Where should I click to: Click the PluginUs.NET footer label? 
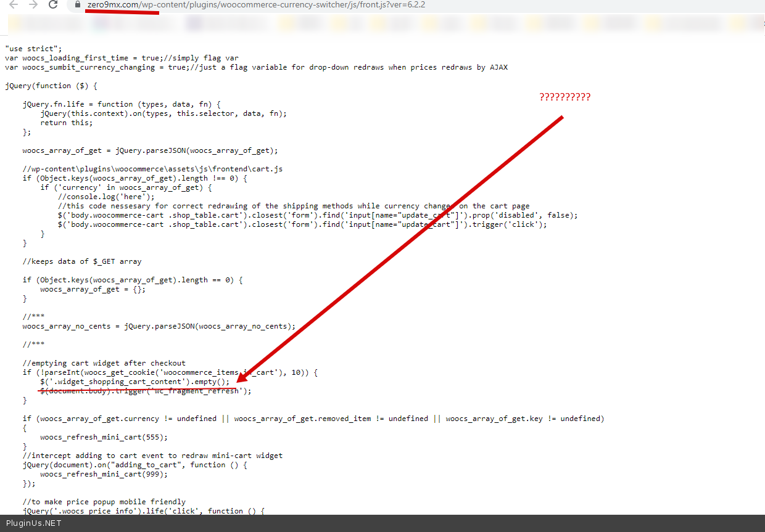coord(33,523)
